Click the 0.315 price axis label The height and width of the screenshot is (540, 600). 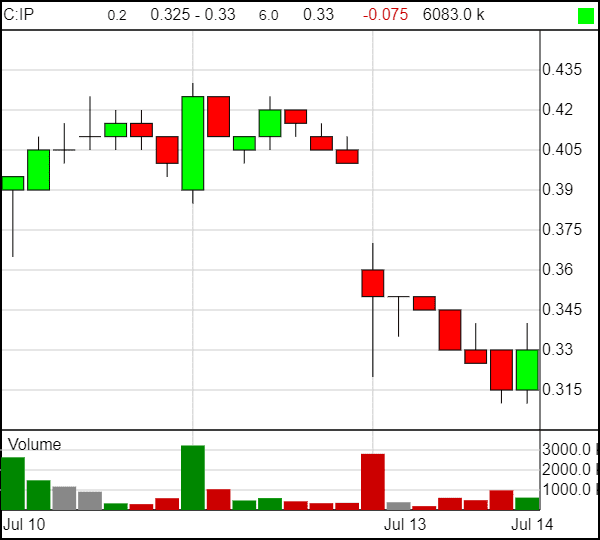coord(562,390)
